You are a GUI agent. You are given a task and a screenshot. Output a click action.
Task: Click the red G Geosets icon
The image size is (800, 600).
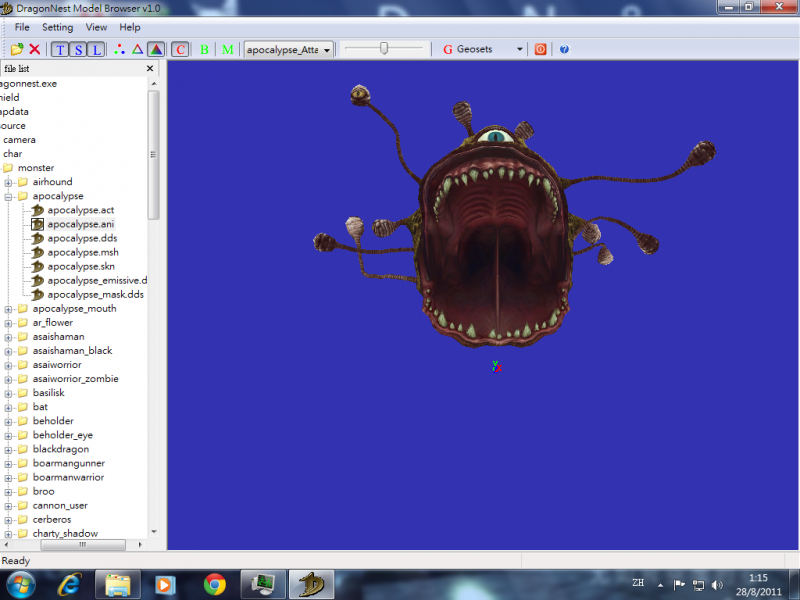448,49
